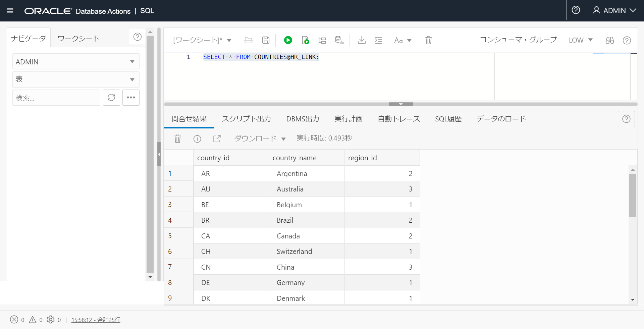Click the 15:58:12 - 合計25行 link
644x329 pixels.
point(96,320)
